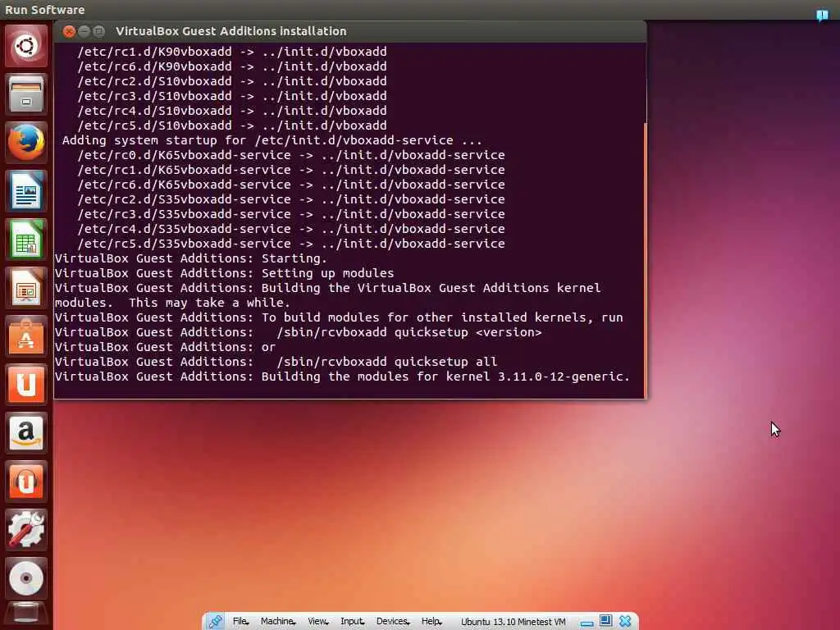This screenshot has width=840, height=630.
Task: Open LibreOffice Impress from launcher
Action: coord(25,288)
